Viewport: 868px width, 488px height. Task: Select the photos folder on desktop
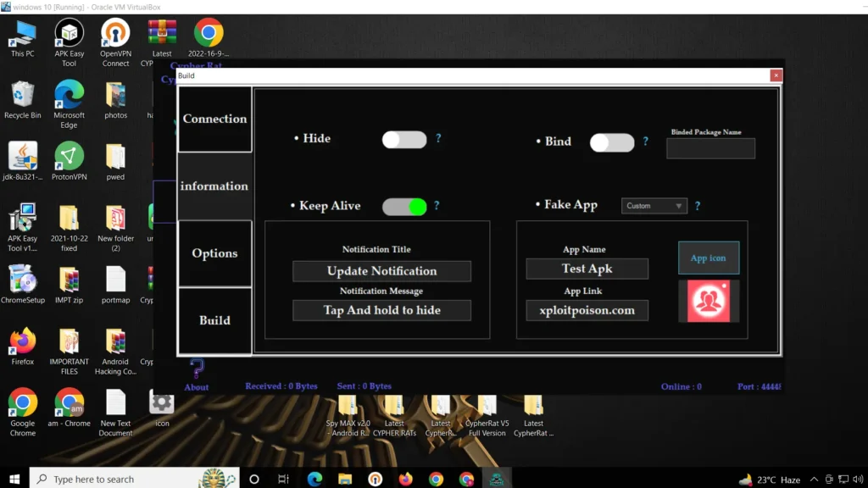(115, 101)
